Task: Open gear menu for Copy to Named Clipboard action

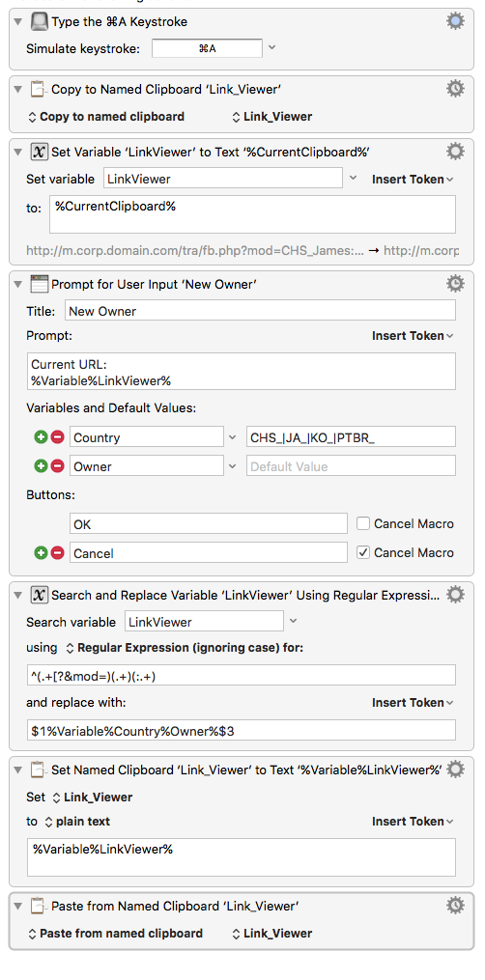Action: click(x=455, y=89)
